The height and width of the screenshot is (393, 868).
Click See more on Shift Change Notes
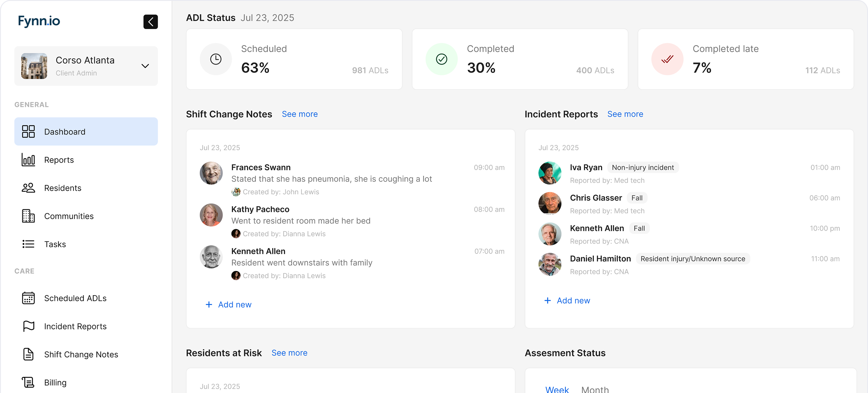point(300,114)
